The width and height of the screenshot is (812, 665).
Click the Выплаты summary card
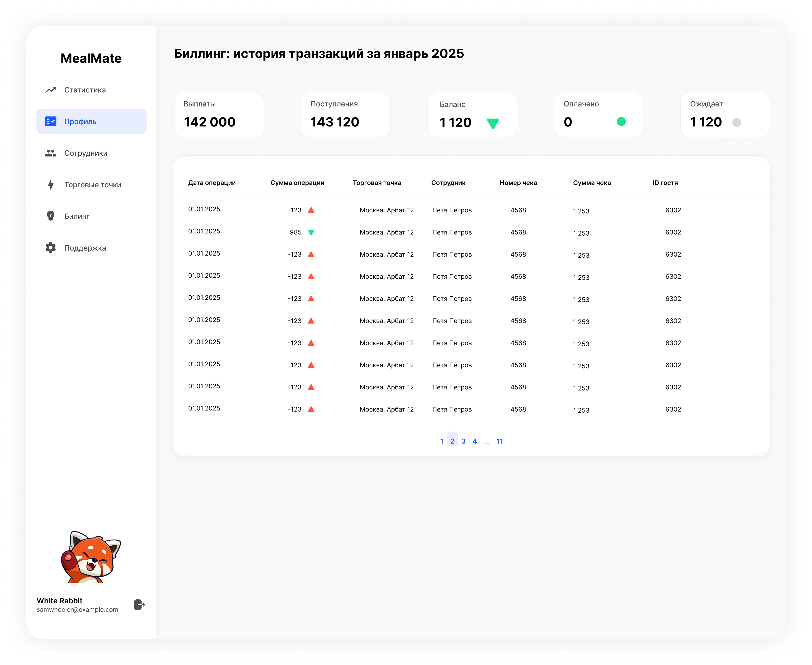coord(219,115)
